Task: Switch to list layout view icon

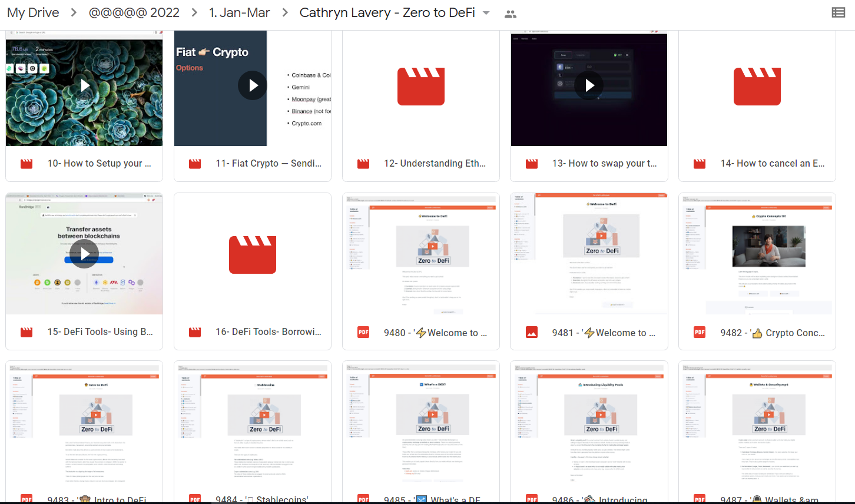Action: pos(839,12)
